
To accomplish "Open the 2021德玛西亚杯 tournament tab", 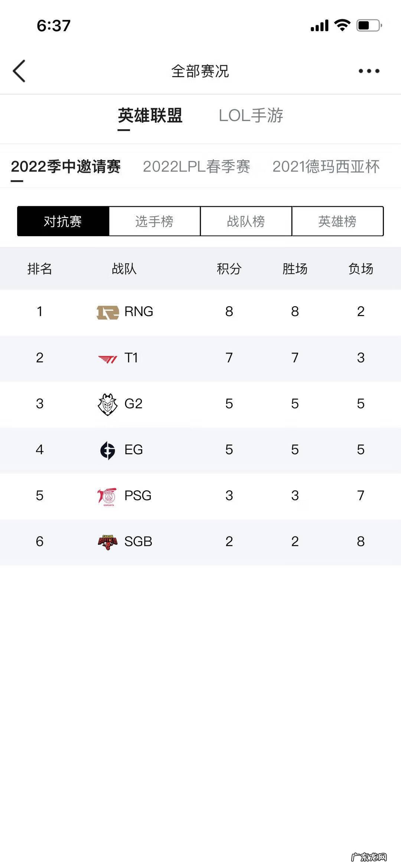I will (326, 167).
